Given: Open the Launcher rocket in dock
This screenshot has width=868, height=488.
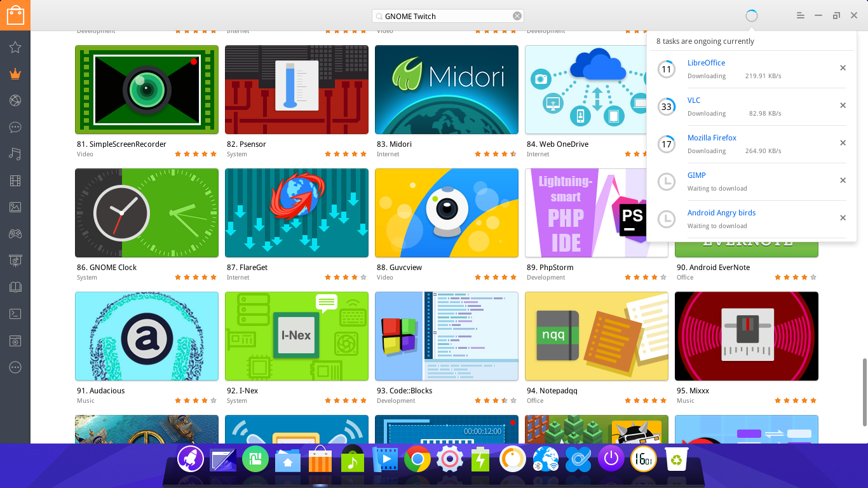Looking at the screenshot, I should 190,459.
